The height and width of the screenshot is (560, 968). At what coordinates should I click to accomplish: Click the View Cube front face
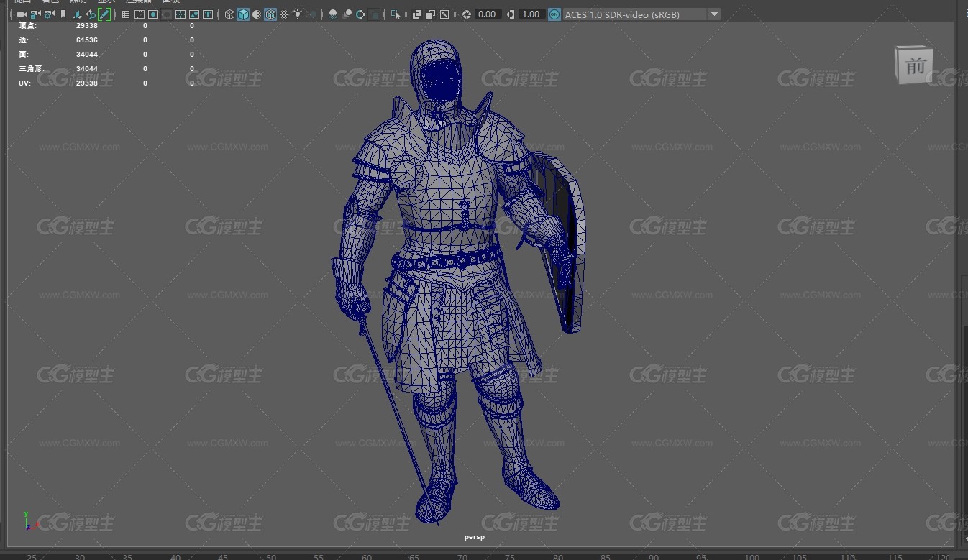point(915,66)
